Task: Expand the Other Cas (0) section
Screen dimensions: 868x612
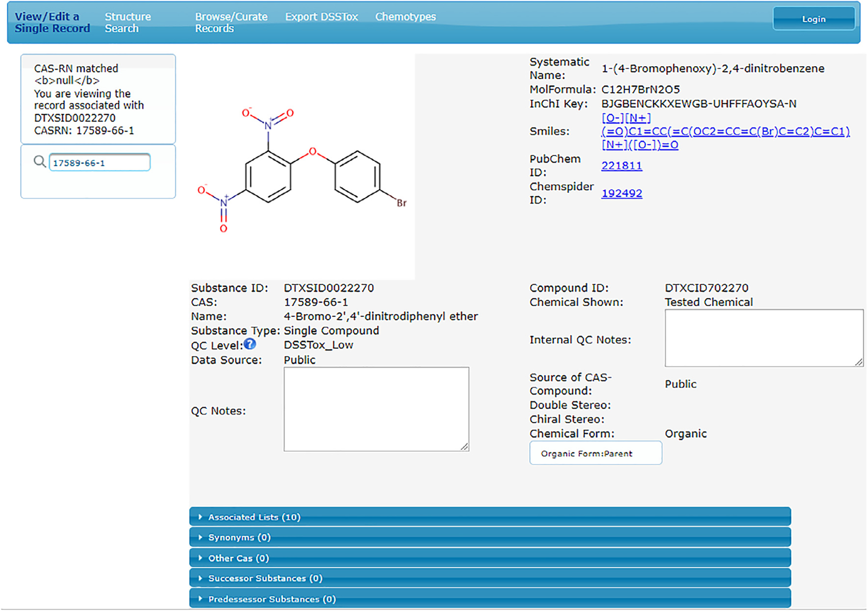Action: pyautogui.click(x=490, y=558)
